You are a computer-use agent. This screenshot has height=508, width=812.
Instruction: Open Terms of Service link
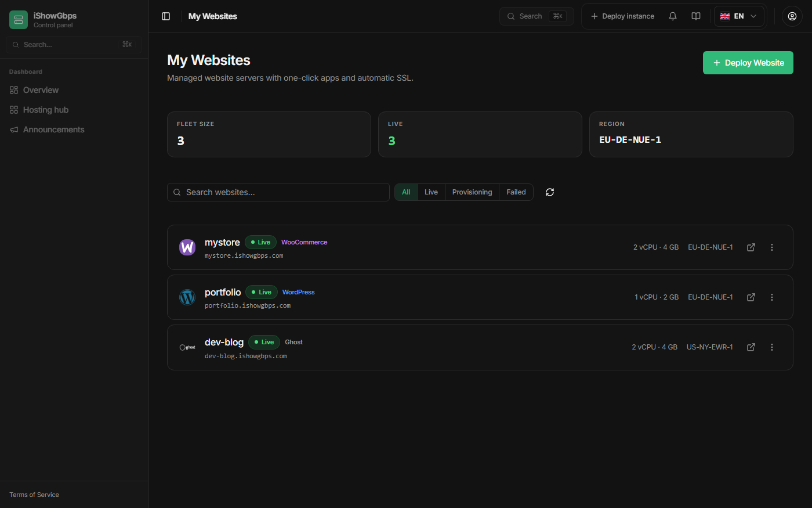click(x=34, y=495)
